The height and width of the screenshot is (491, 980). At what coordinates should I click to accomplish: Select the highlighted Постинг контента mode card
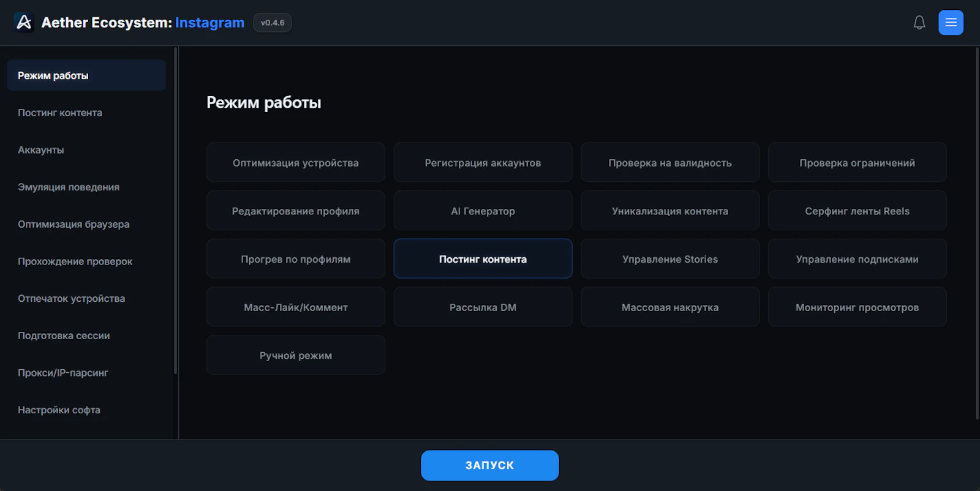tap(483, 259)
